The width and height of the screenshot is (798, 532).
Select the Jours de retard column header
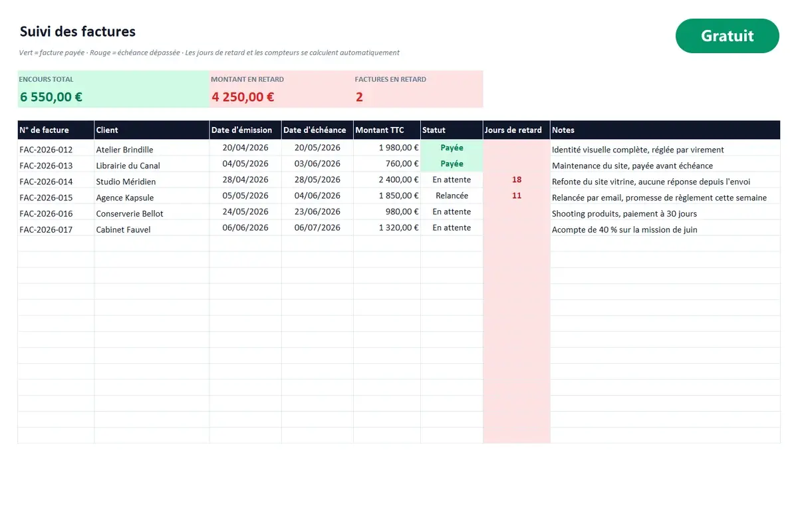pyautogui.click(x=517, y=130)
